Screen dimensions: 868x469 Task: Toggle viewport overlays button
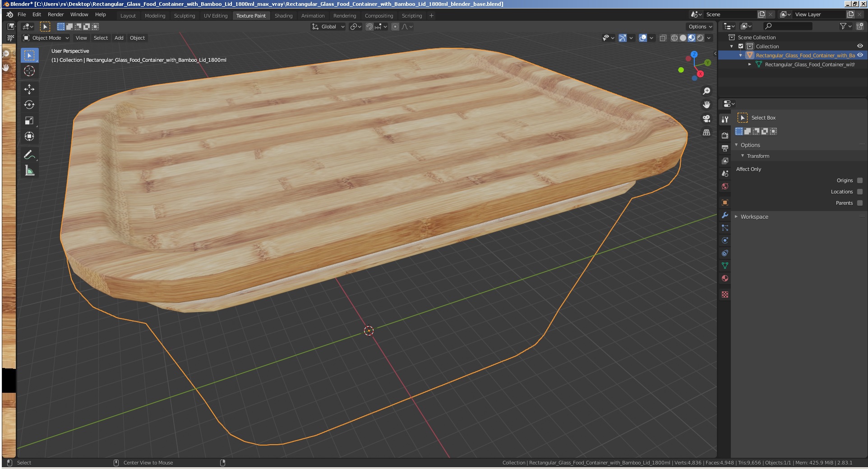(x=643, y=38)
